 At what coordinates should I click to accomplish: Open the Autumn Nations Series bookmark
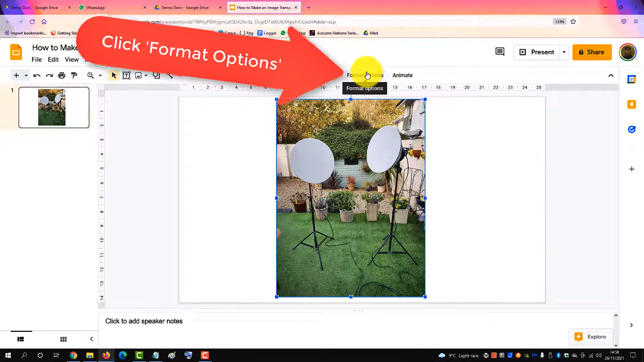334,33
